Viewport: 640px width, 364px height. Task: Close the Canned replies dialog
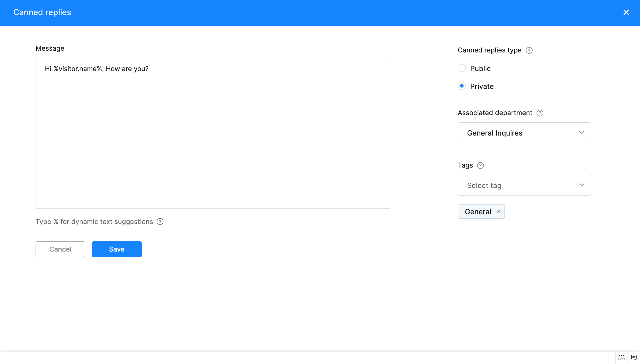[626, 12]
